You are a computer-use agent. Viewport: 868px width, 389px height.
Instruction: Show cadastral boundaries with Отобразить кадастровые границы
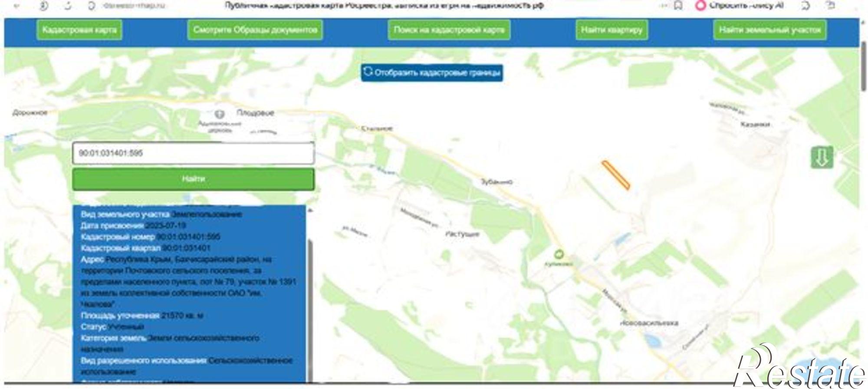click(x=432, y=73)
